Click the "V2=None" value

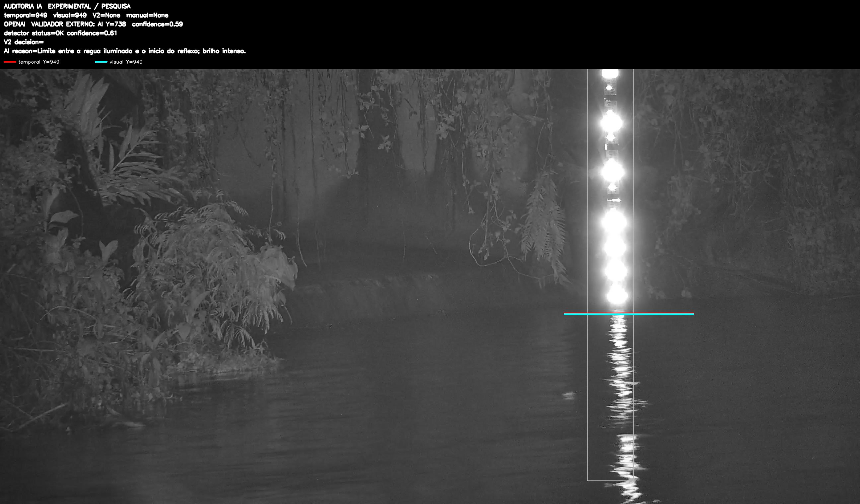(107, 15)
